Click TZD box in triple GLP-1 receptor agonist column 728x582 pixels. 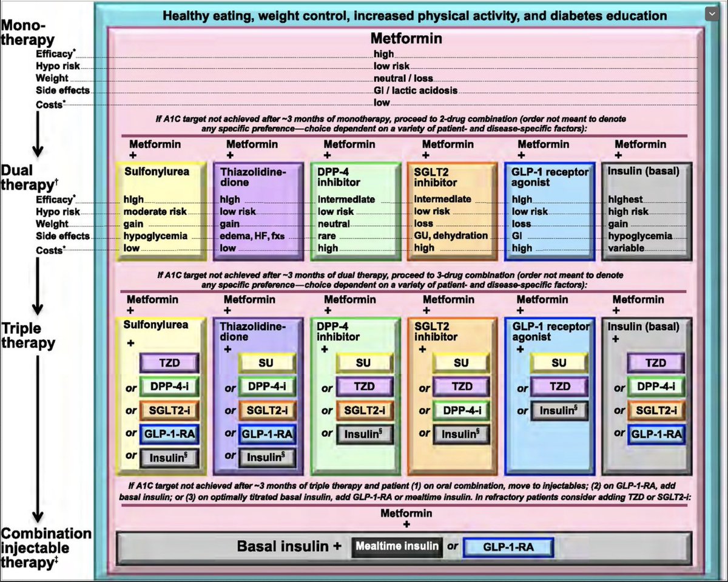tap(559, 387)
